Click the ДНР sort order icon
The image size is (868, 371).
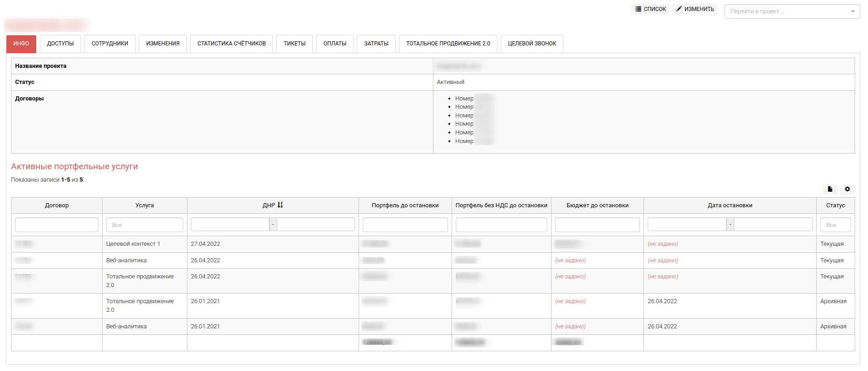pos(280,205)
